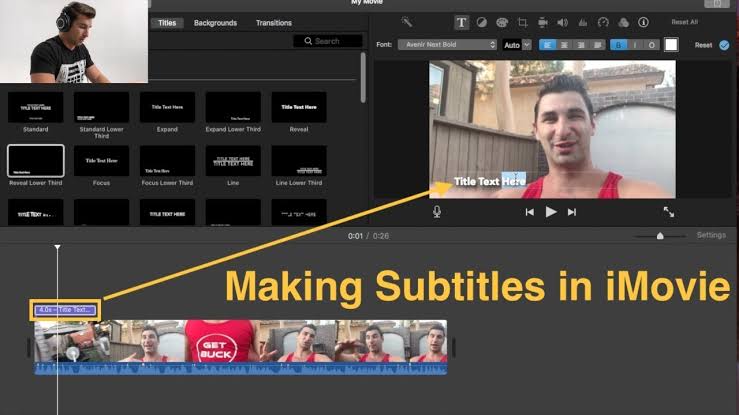Click the Reset All button
739x415 pixels.
pos(684,22)
